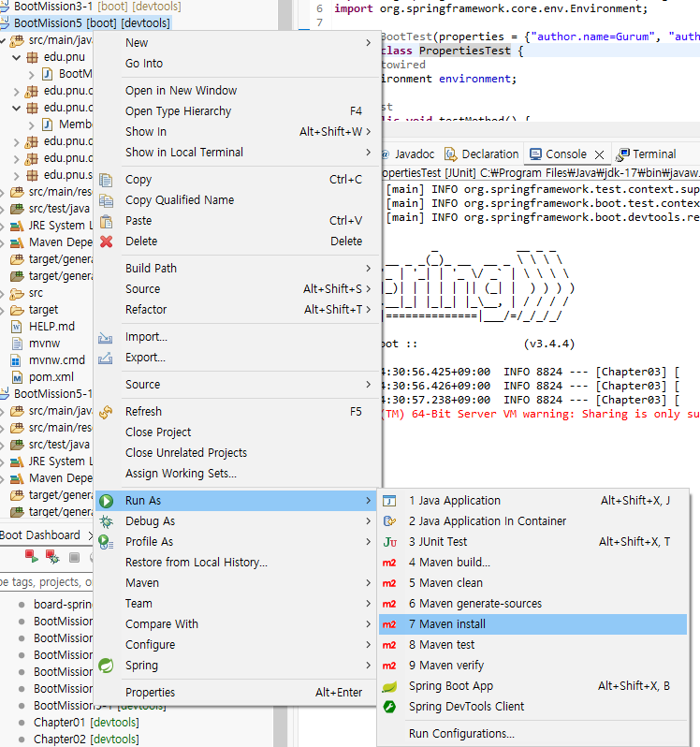
Task: Switch to the Javadoc tab
Action: 410,154
